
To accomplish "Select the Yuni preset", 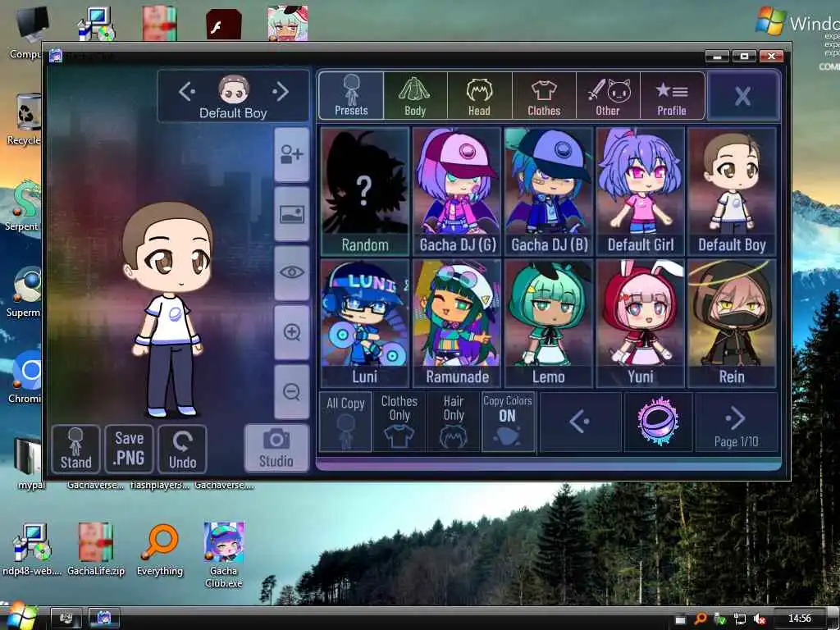I will click(x=640, y=323).
